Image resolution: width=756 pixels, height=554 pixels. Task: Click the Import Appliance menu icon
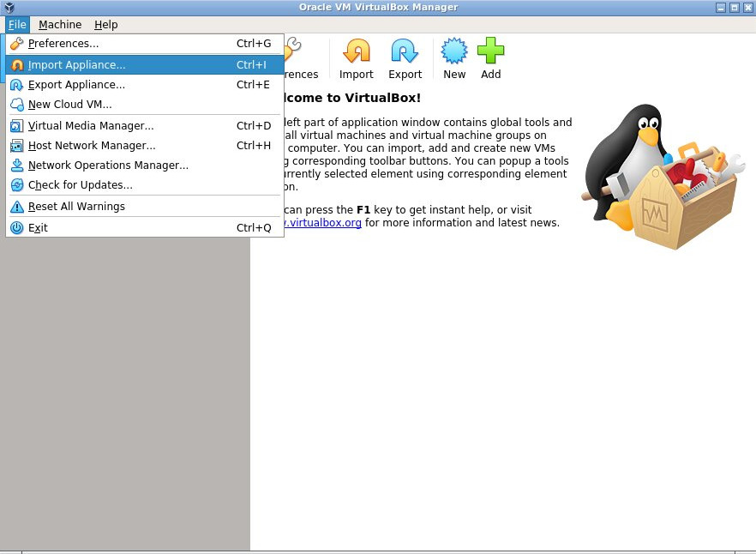click(17, 64)
